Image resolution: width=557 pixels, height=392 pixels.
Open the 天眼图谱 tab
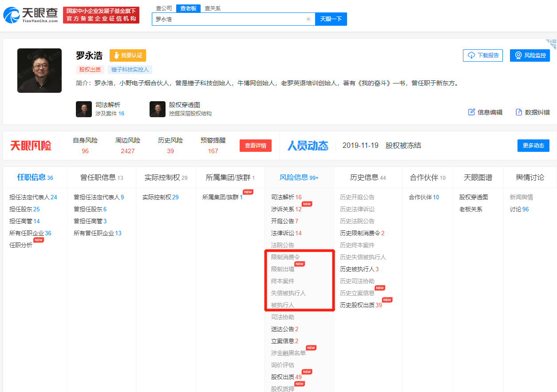tap(478, 178)
